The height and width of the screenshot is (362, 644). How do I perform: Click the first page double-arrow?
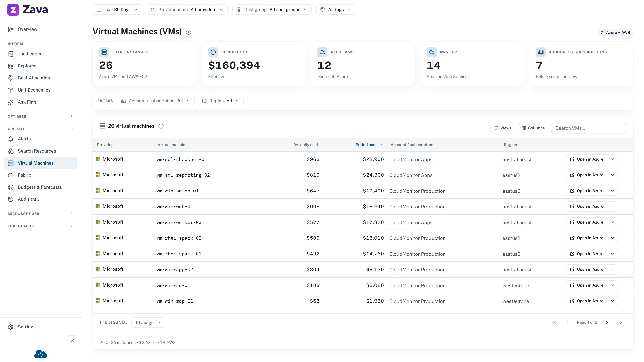554,322
